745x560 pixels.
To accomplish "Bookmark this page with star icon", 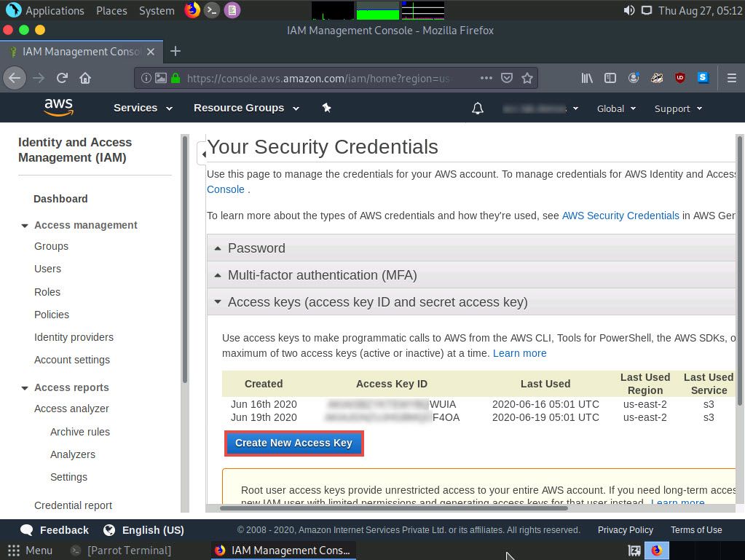I will (x=527, y=78).
